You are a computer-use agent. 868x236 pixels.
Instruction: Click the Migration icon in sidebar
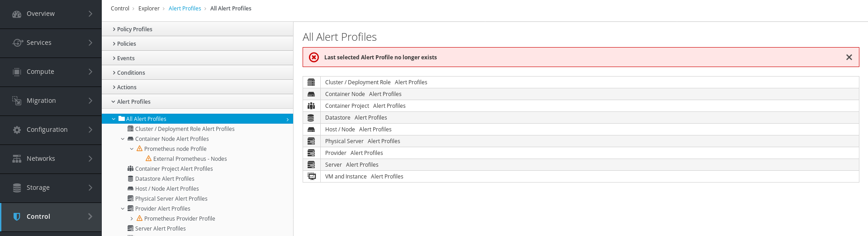[17, 101]
